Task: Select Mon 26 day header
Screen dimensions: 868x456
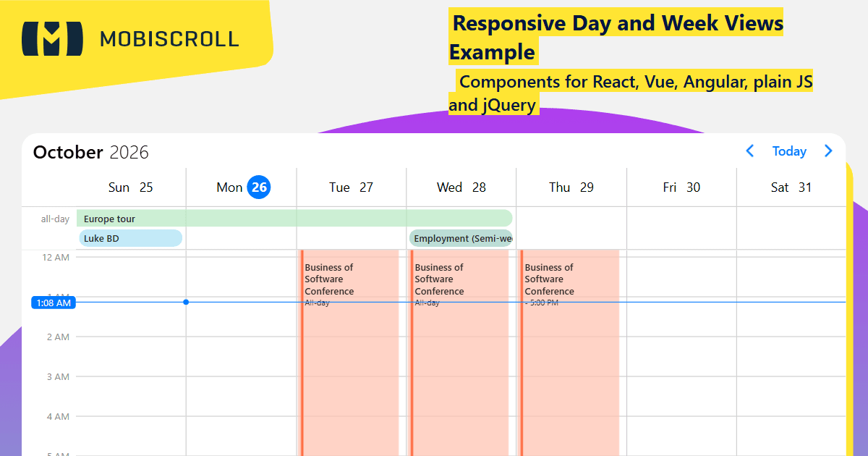Action: point(242,187)
